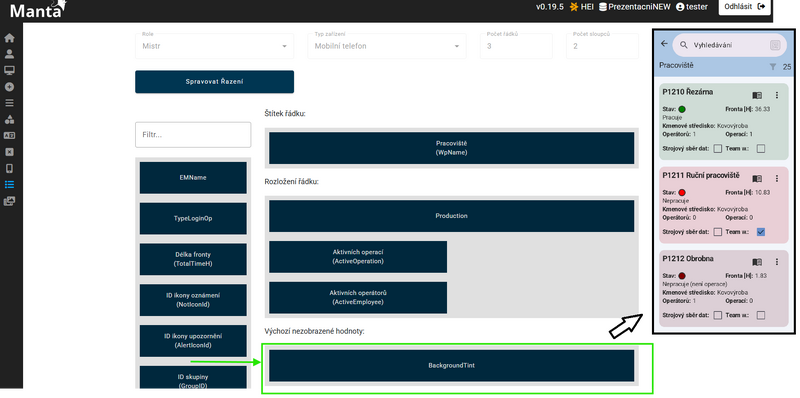Viewport: 800px width, 398px height.
Task: Open the mobile phone sidebar icon
Action: pos(9,168)
